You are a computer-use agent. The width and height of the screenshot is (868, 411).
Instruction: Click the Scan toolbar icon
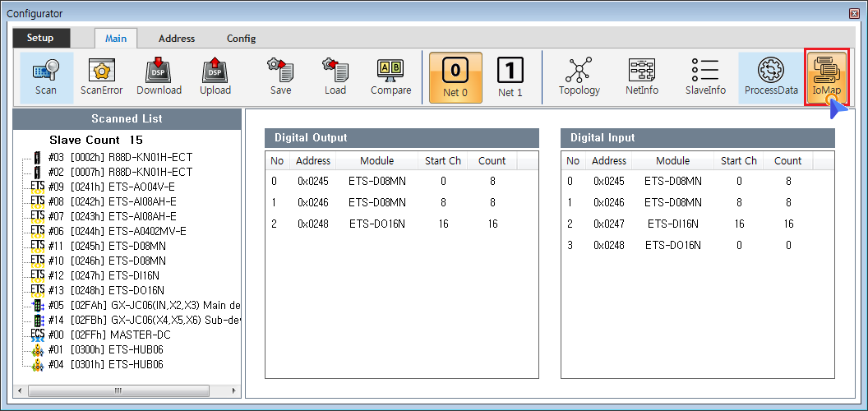(x=46, y=77)
